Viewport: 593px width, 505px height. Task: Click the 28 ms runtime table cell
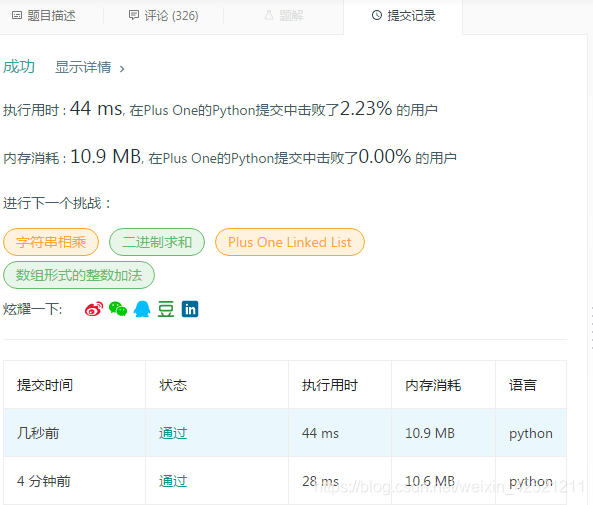pos(340,480)
